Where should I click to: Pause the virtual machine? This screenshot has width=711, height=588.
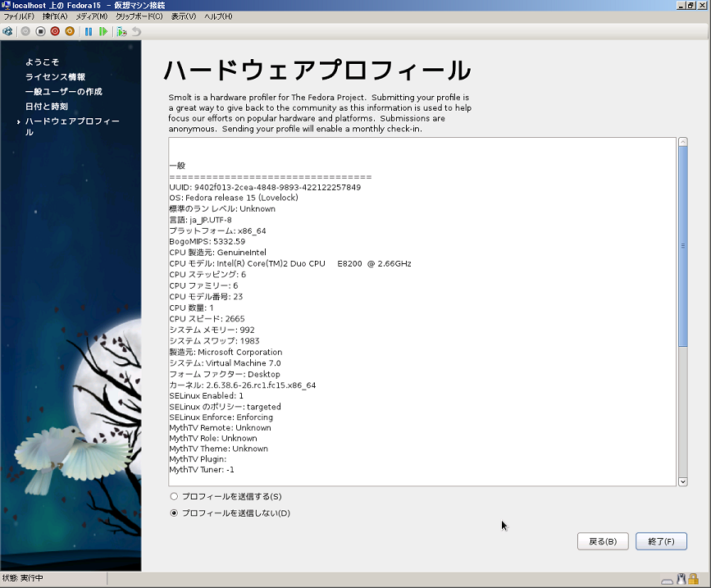pos(89,31)
